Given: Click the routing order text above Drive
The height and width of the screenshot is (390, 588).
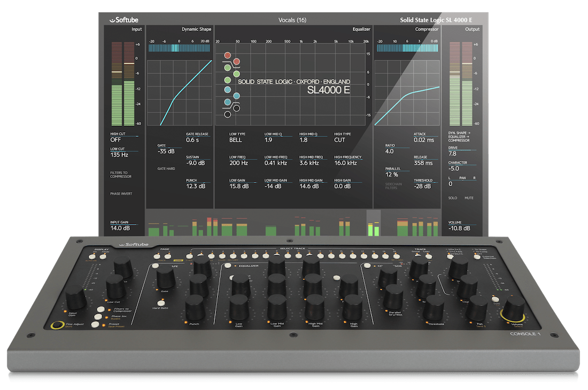Looking at the screenshot, I should pos(459,136).
